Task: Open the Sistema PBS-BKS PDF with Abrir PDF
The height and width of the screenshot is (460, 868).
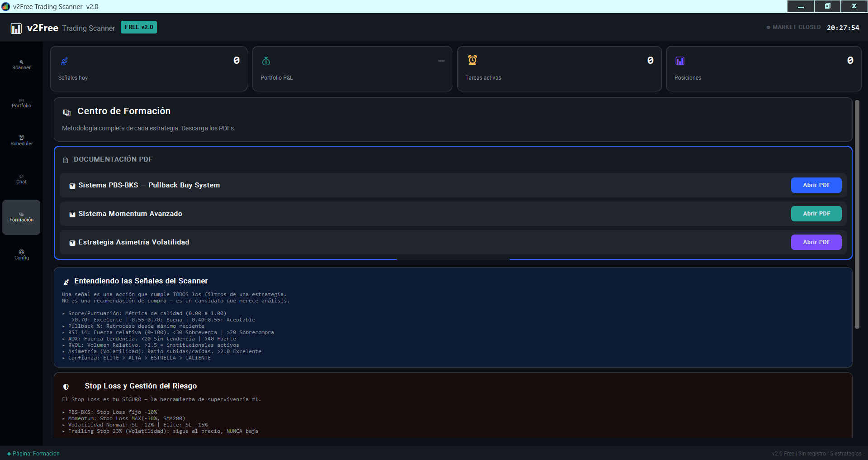Action: coord(816,185)
